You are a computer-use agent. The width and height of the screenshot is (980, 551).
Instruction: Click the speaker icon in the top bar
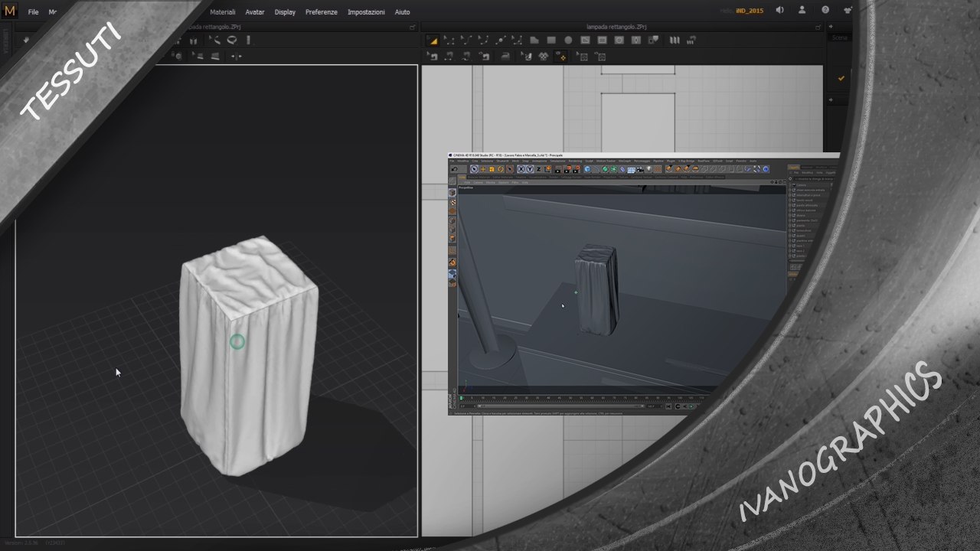[779, 11]
